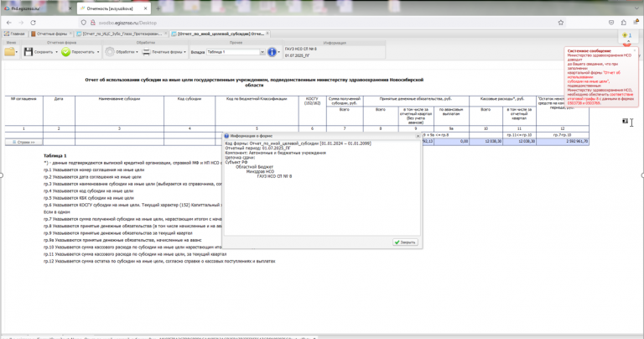Click the floppy disk Сохранить icon

point(28,52)
